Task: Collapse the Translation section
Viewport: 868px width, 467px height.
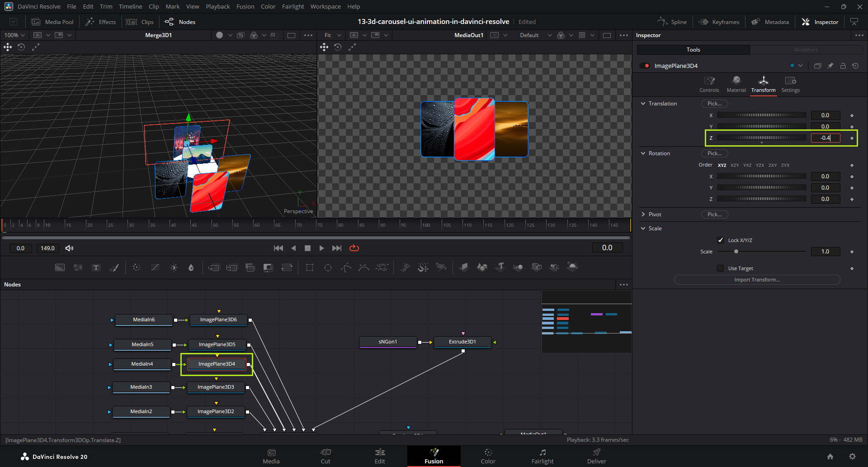Action: point(643,104)
